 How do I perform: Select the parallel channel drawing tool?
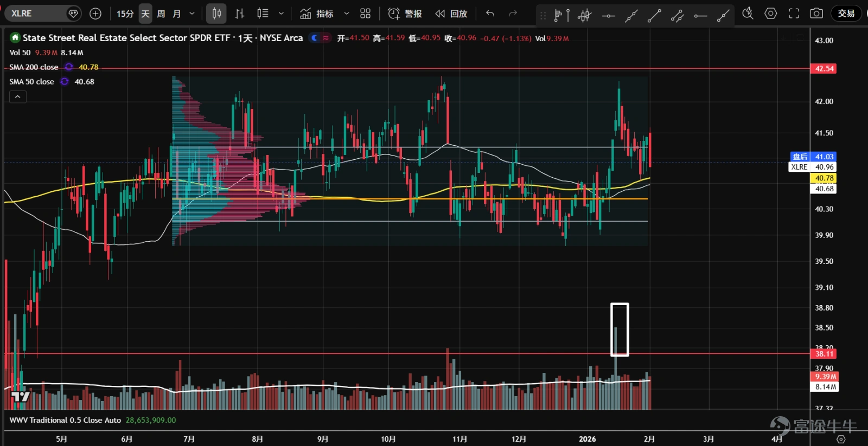point(677,15)
